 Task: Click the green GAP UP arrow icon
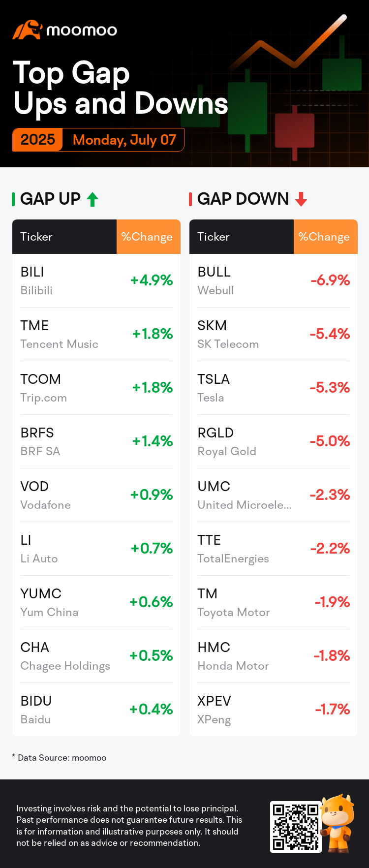92,199
